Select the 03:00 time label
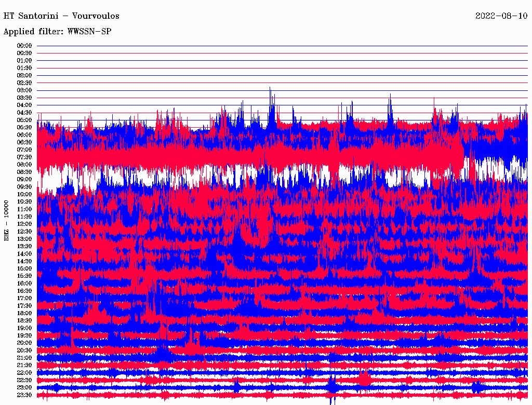Image resolution: width=532 pixels, height=405 pixels. (24, 90)
